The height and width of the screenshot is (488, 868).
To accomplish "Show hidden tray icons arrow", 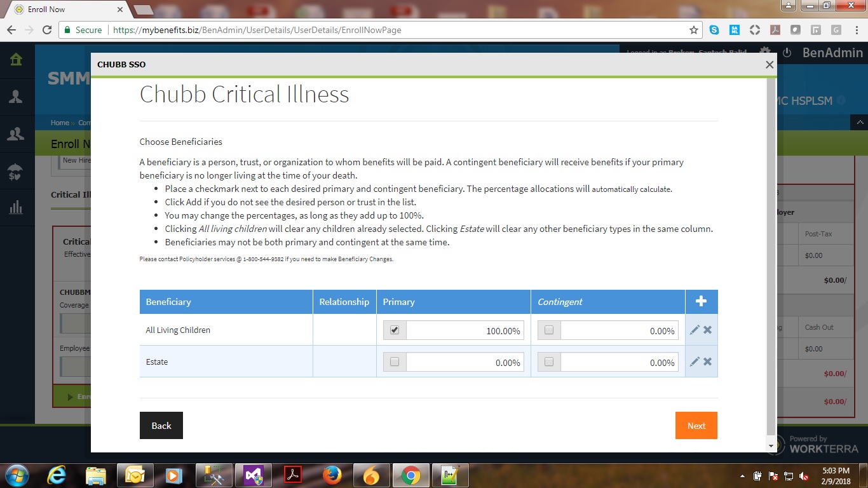I will coord(742,475).
